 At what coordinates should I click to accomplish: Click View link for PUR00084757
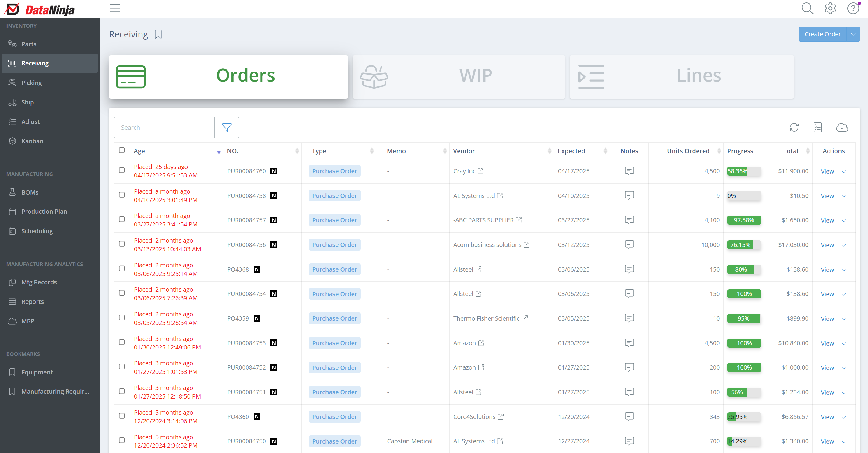click(x=827, y=220)
